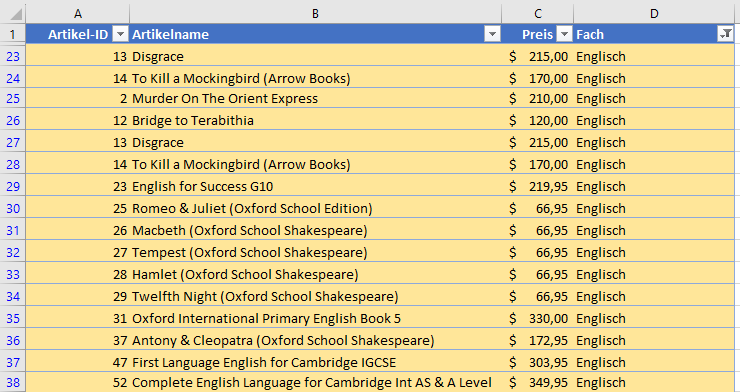Image resolution: width=740 pixels, height=392 pixels.
Task: Select row header 27
Action: [x=13, y=142]
